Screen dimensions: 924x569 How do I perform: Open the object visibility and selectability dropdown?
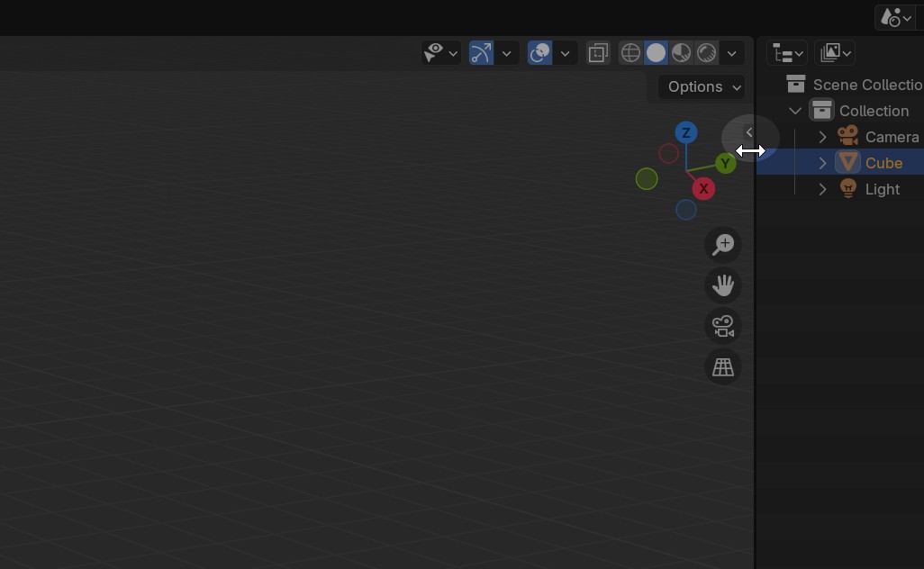pyautogui.click(x=441, y=53)
